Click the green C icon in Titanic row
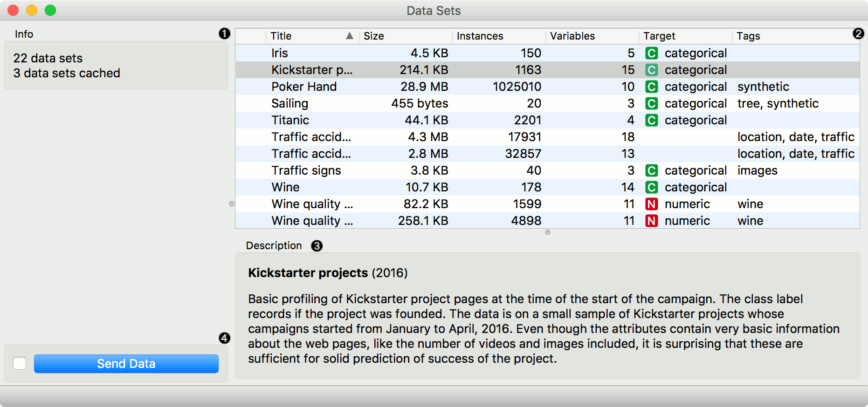Image resolution: width=868 pixels, height=407 pixels. click(651, 120)
